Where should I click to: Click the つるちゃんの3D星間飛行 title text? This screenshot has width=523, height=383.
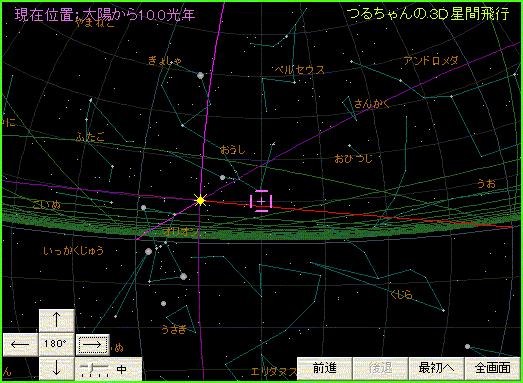click(428, 14)
